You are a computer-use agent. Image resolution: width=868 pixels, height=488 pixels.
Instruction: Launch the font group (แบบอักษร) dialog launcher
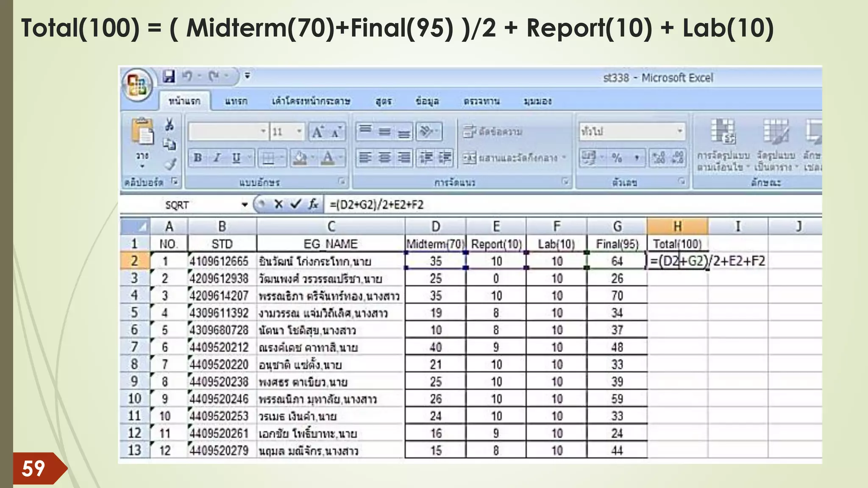[342, 182]
